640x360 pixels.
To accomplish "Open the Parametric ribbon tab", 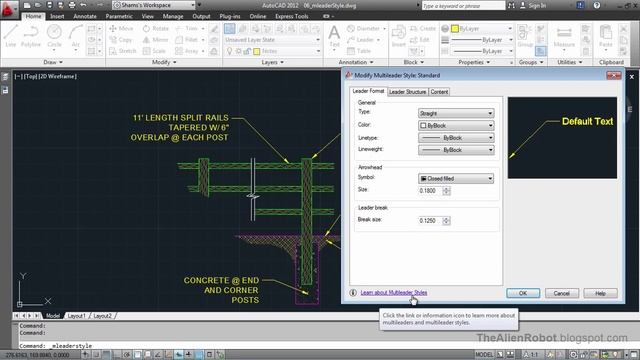I will click(119, 16).
